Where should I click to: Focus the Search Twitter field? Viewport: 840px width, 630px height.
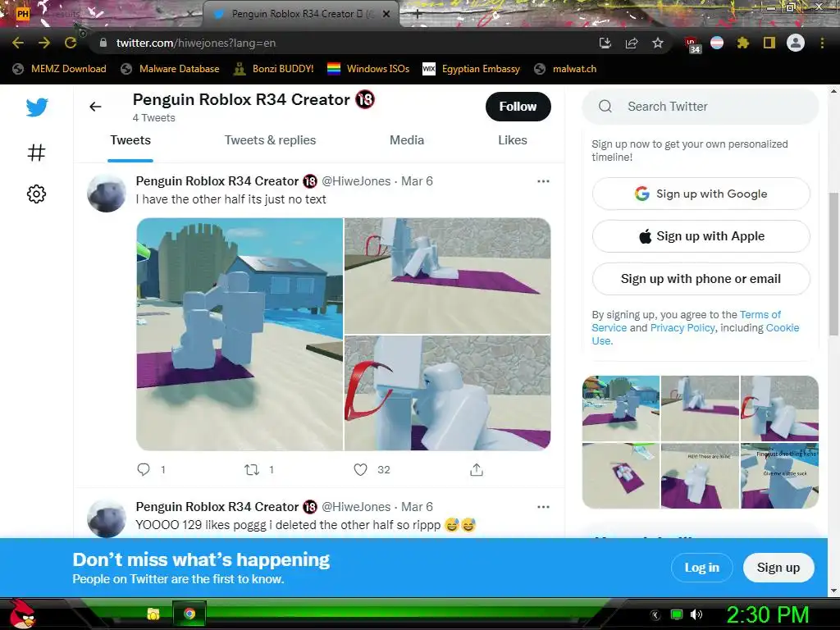point(701,106)
